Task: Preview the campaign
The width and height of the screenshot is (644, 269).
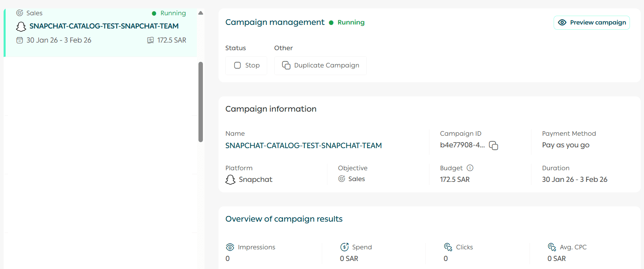Action: click(x=591, y=22)
